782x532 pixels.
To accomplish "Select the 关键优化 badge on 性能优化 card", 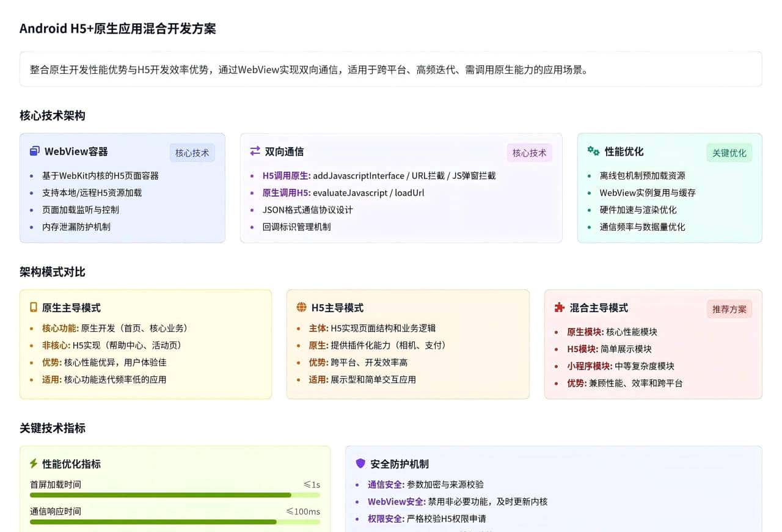I will pyautogui.click(x=729, y=153).
